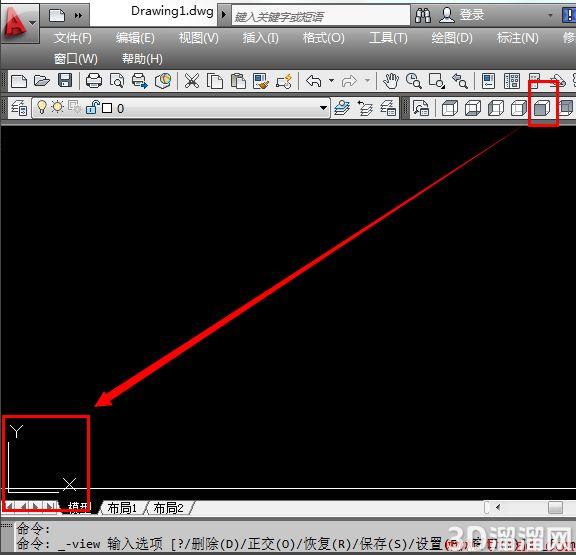Open the Layer Properties Manager icon
Viewport: 576px width, 555px height.
click(19, 108)
